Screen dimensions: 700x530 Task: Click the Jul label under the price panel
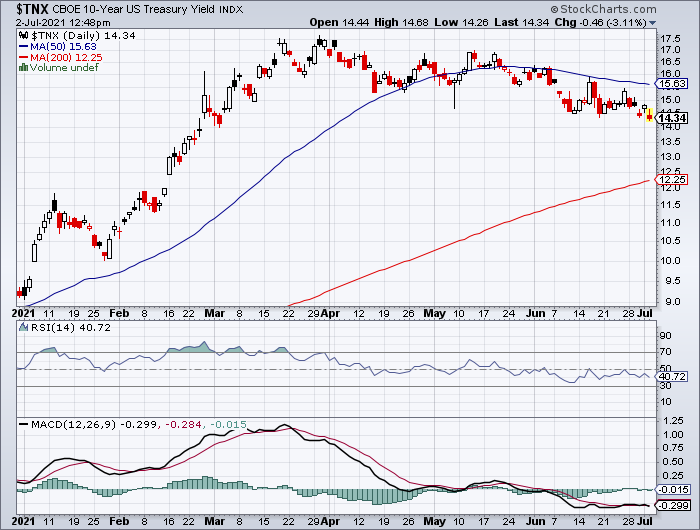(645, 313)
